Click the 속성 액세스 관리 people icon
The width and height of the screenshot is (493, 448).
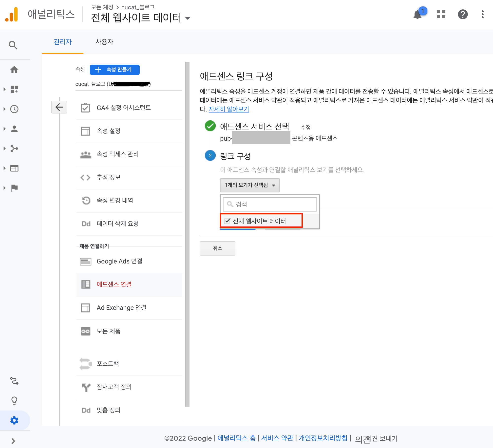[x=86, y=154]
